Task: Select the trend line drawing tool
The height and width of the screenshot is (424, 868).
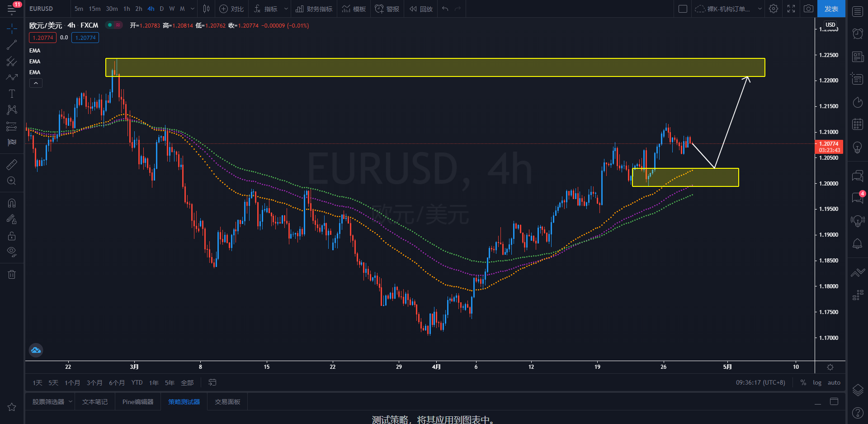Action: tap(12, 45)
